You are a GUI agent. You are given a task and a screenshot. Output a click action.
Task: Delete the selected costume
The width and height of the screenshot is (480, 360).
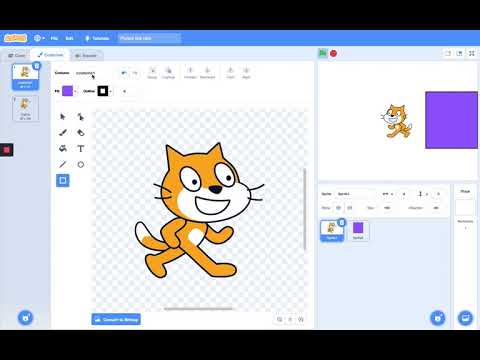click(x=37, y=66)
